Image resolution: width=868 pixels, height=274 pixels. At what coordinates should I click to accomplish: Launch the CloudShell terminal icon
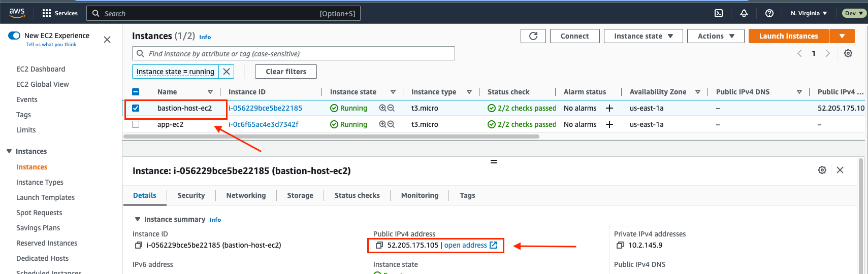(x=719, y=13)
